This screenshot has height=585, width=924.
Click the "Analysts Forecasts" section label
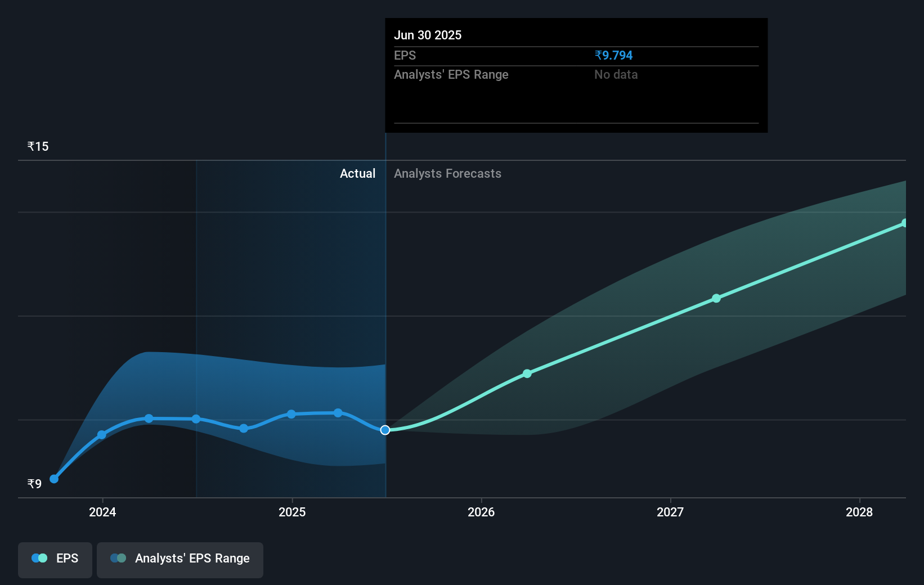pyautogui.click(x=447, y=174)
